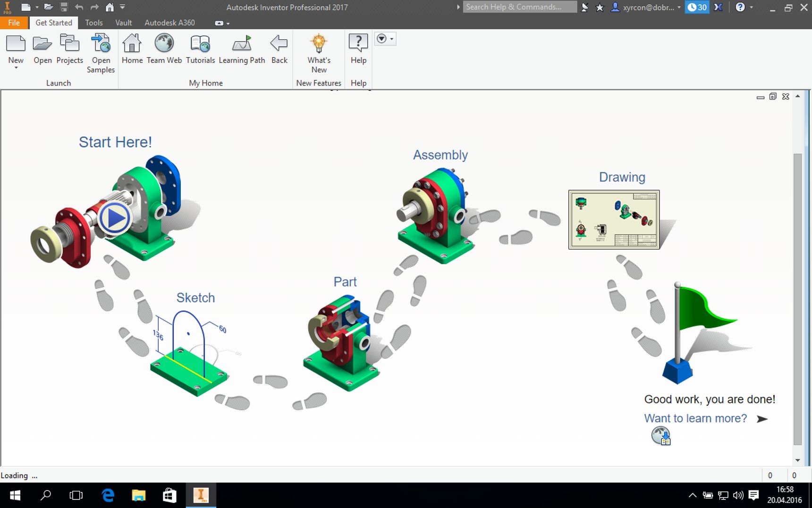Switch to the Tools tab
This screenshot has width=812, height=508.
tap(94, 23)
